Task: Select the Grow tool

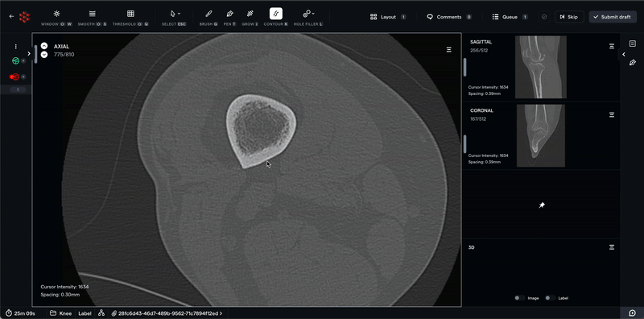Action: tap(250, 17)
